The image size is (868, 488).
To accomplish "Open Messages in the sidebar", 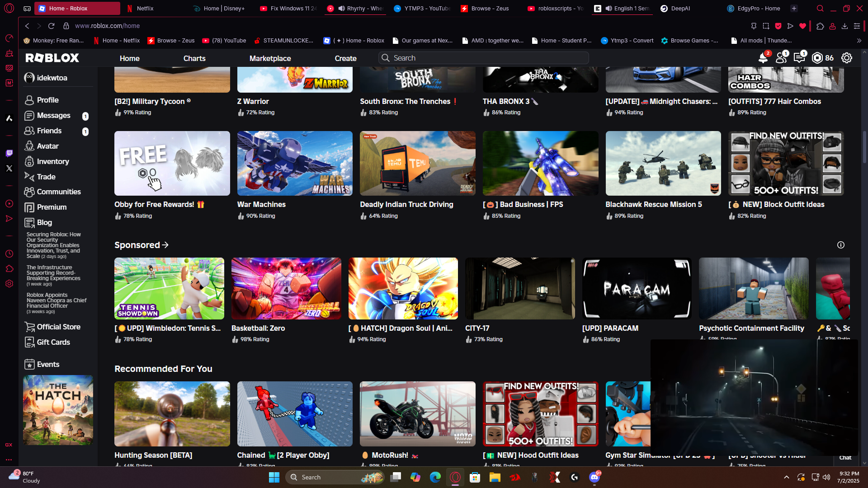I will [x=53, y=116].
